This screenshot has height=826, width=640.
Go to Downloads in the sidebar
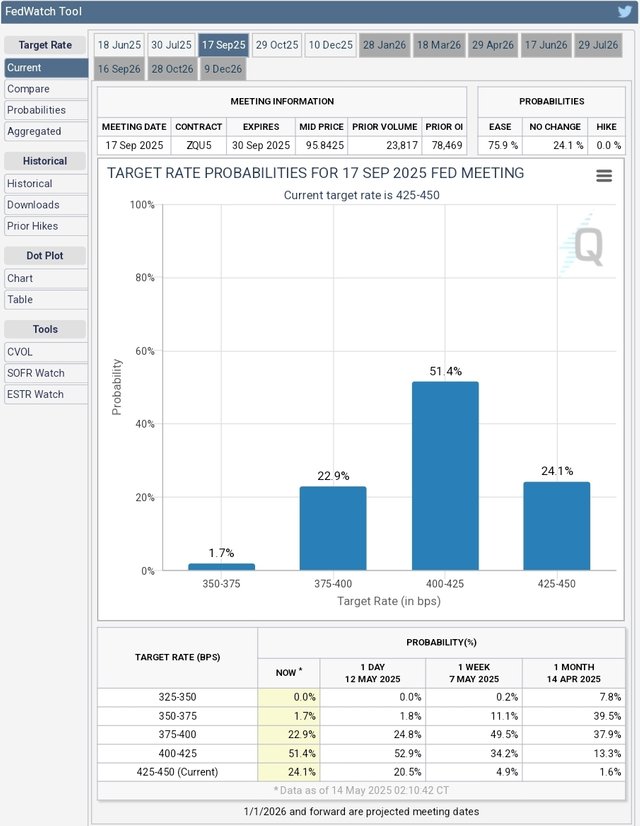[46, 205]
